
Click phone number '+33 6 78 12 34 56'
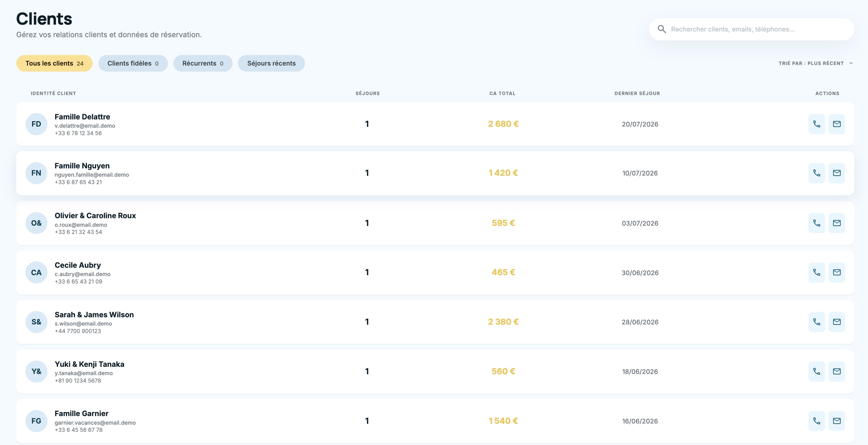coord(78,133)
